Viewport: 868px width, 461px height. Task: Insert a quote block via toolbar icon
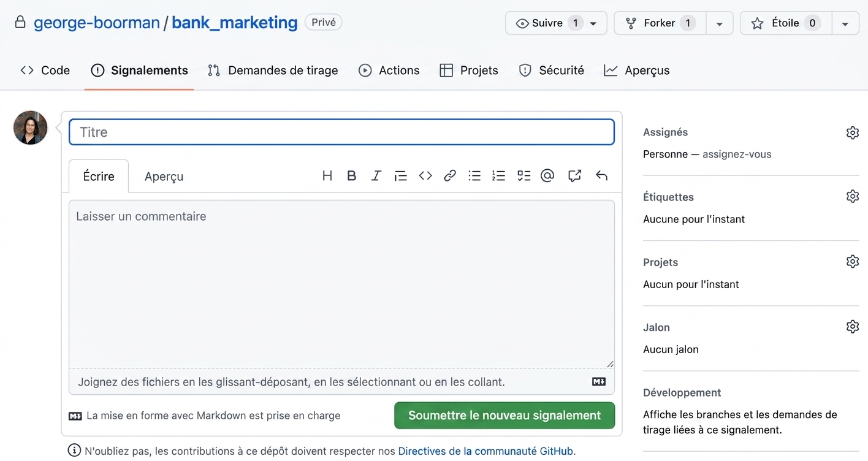tap(401, 176)
